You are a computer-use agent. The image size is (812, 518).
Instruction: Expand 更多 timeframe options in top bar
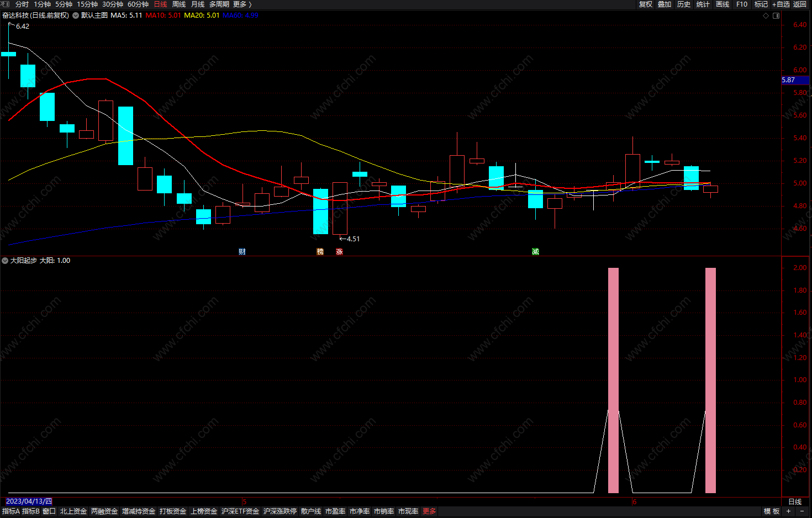coord(242,4)
